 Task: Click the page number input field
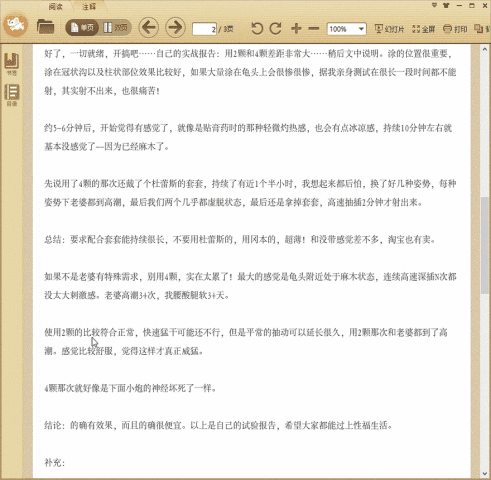tap(205, 29)
